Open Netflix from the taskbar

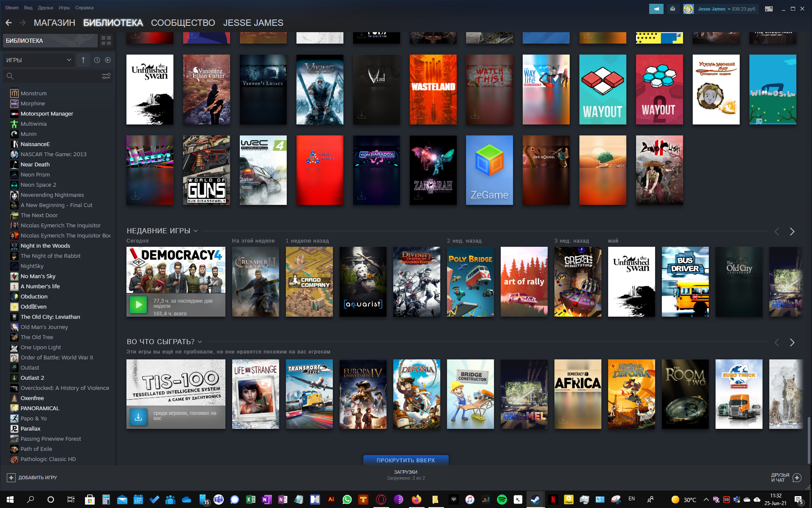pyautogui.click(x=553, y=500)
